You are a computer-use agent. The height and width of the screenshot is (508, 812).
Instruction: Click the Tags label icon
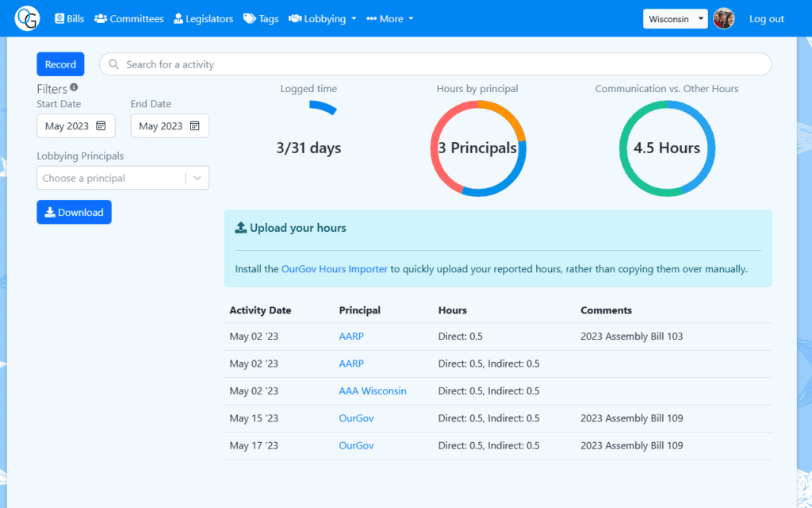click(x=250, y=19)
